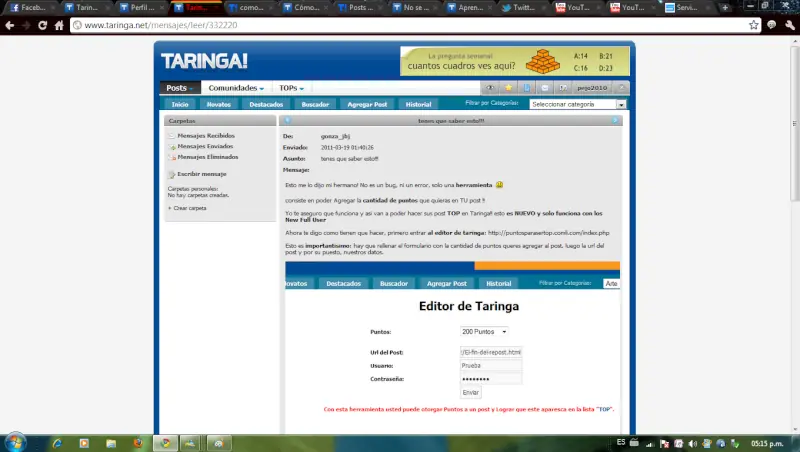Open favorites star in Taringa user bar
Image resolution: width=800 pixels, height=452 pixels.
pos(508,88)
